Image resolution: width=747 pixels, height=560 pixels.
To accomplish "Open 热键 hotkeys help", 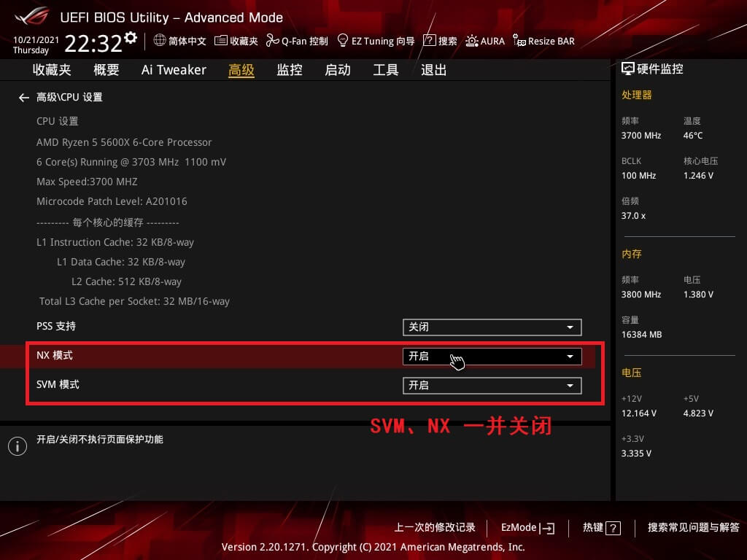I will coord(601,527).
